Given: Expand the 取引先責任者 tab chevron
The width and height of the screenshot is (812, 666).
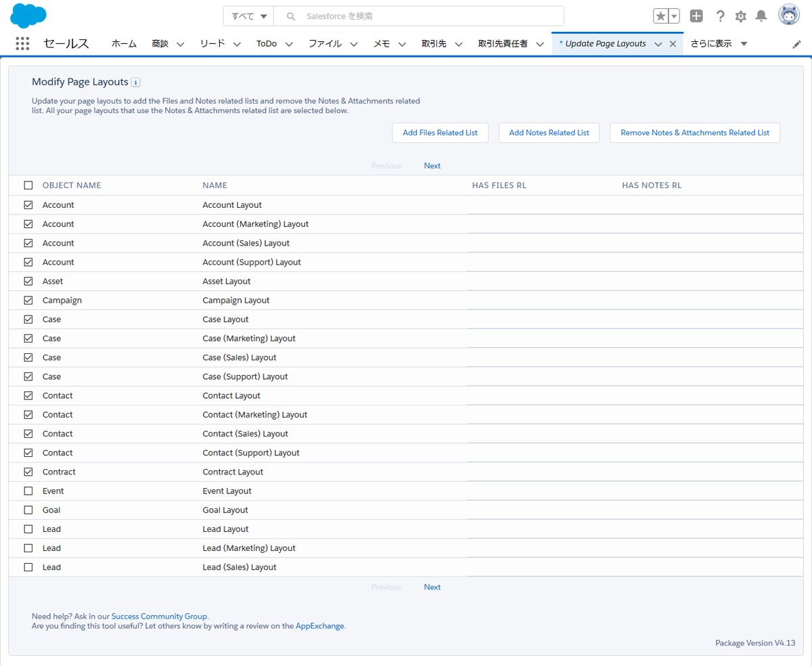Looking at the screenshot, I should click(540, 44).
